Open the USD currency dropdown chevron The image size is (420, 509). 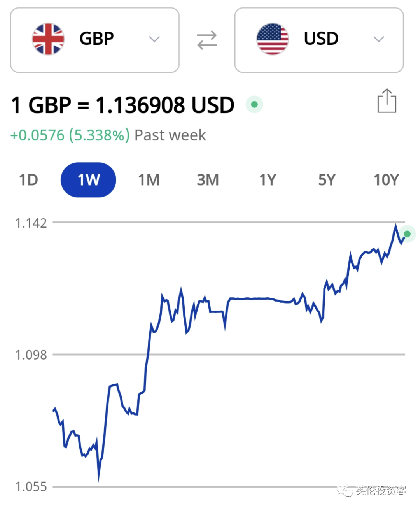379,39
